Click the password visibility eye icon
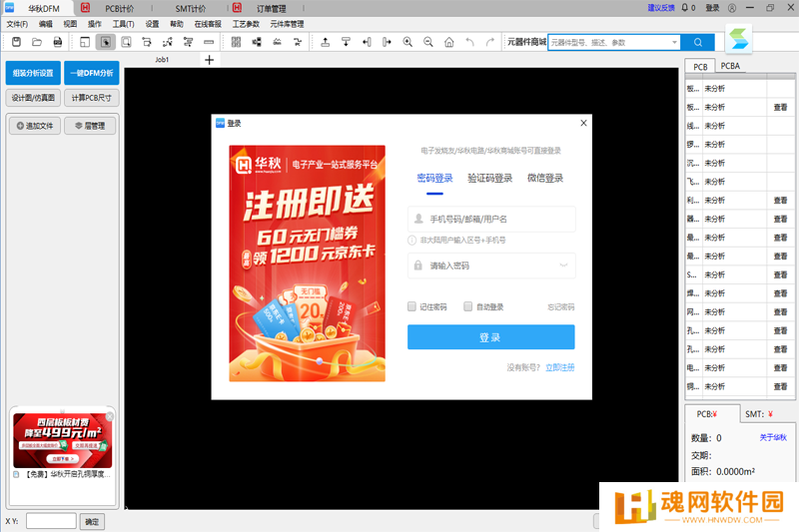 point(563,266)
